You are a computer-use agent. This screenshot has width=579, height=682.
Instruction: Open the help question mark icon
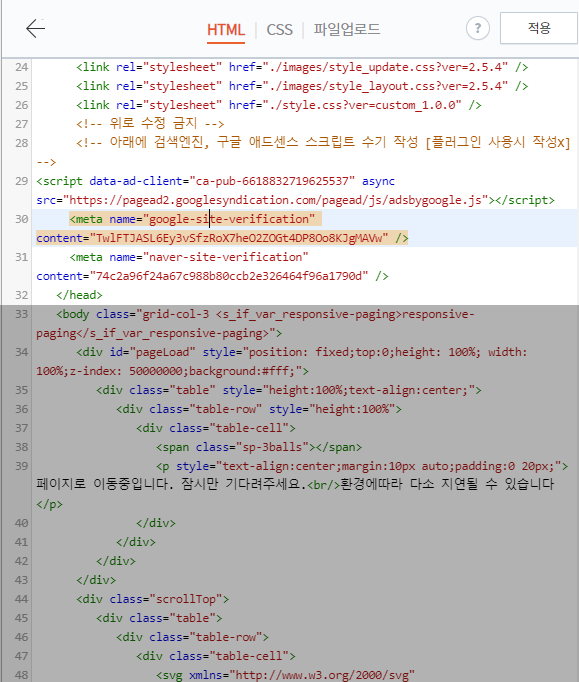tap(478, 28)
